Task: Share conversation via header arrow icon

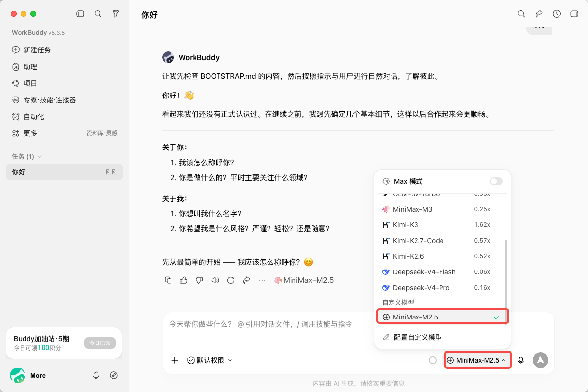Action: click(539, 14)
